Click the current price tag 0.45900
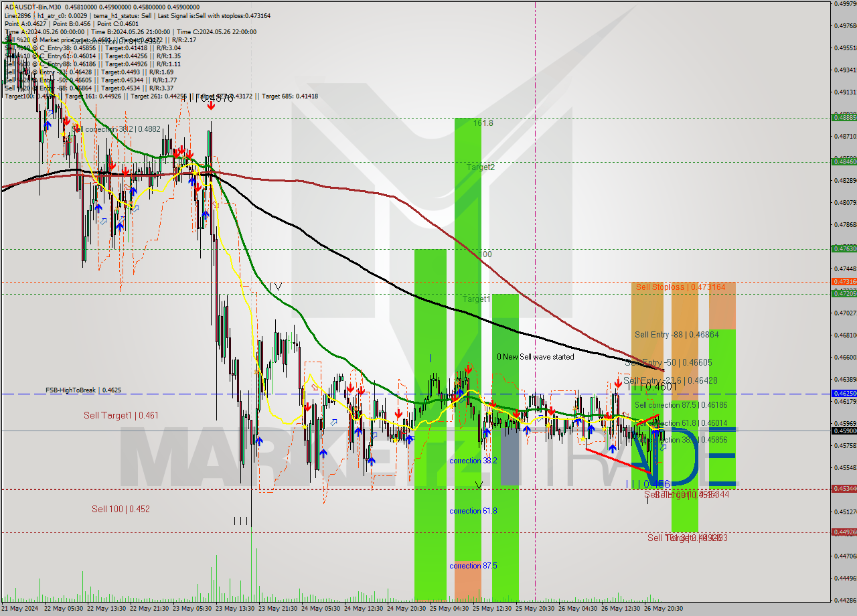Image resolution: width=857 pixels, height=616 pixels. [x=844, y=431]
